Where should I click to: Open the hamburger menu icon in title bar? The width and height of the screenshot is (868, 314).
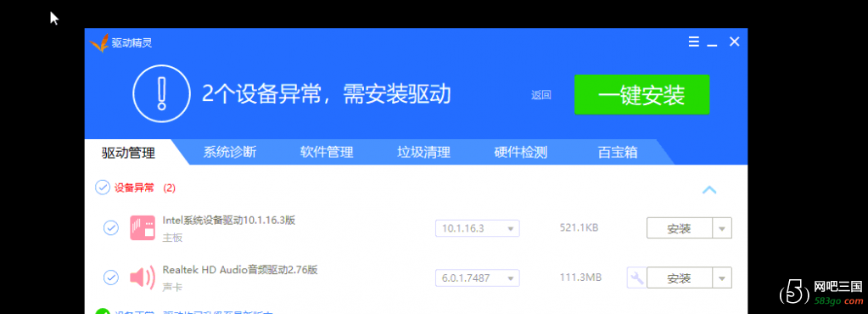[x=693, y=42]
